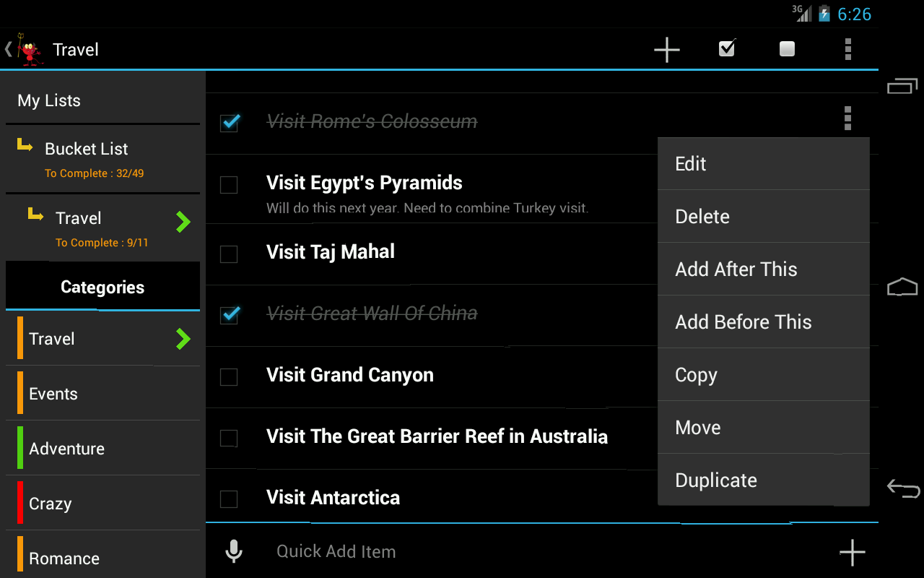Tap the white square icon in the action bar
This screenshot has width=924, height=578.
[786, 49]
